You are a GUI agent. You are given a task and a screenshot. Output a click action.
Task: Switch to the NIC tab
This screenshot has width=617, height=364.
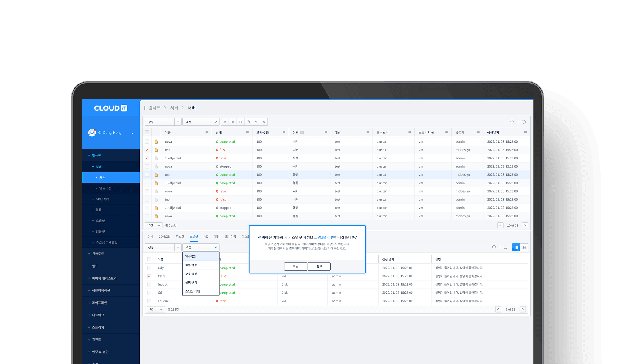pyautogui.click(x=206, y=236)
